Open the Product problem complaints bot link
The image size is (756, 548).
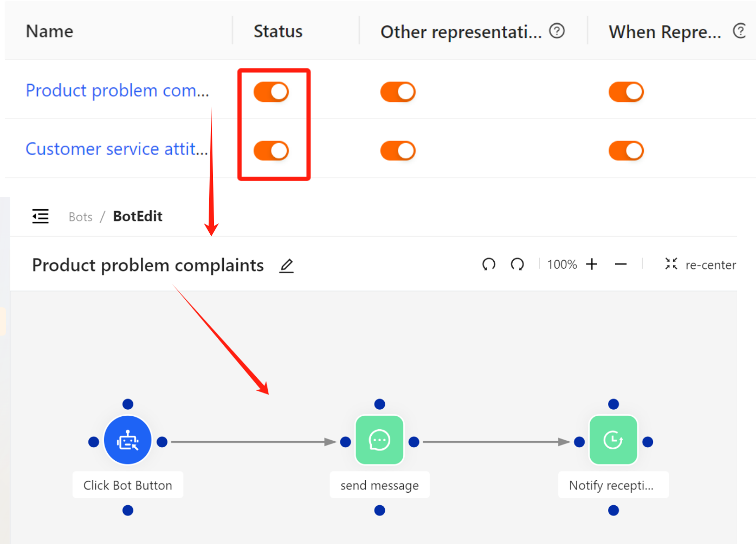(118, 91)
